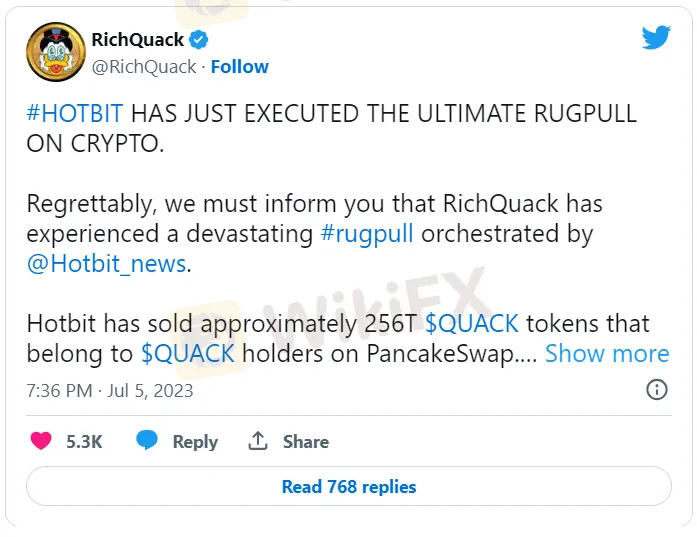The width and height of the screenshot is (697, 537).
Task: Click the second $QUACK cashtag before holders
Action: (x=188, y=353)
